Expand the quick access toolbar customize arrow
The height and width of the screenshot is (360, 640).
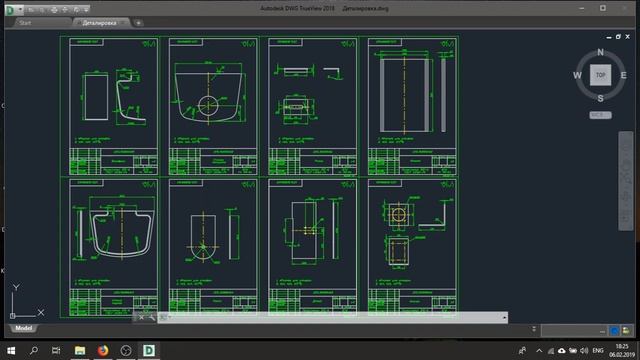(87, 9)
